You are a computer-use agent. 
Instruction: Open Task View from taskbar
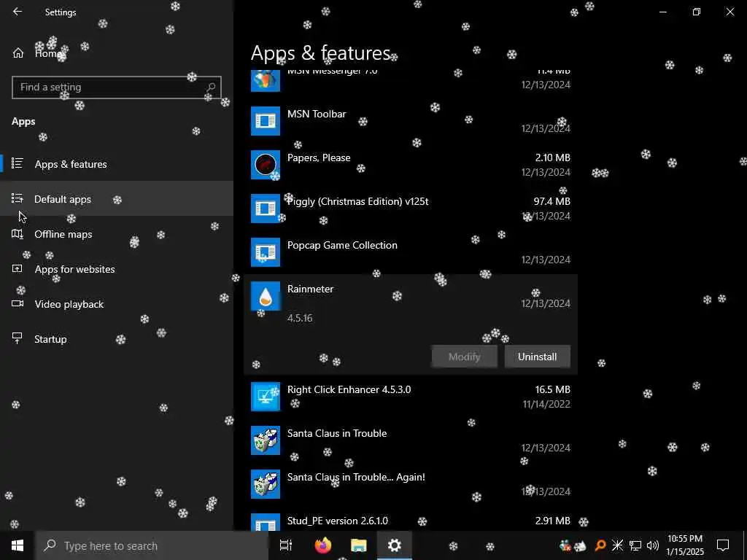(286, 545)
